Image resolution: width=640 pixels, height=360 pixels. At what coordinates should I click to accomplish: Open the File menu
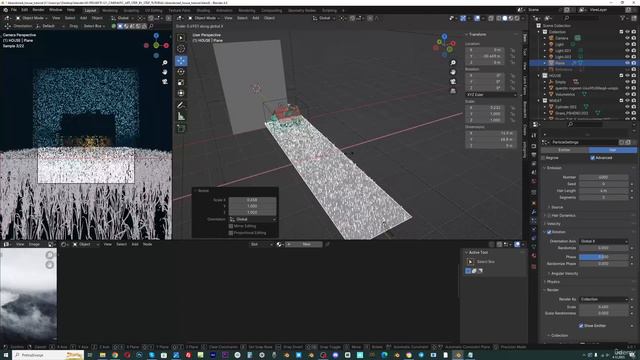(14, 10)
